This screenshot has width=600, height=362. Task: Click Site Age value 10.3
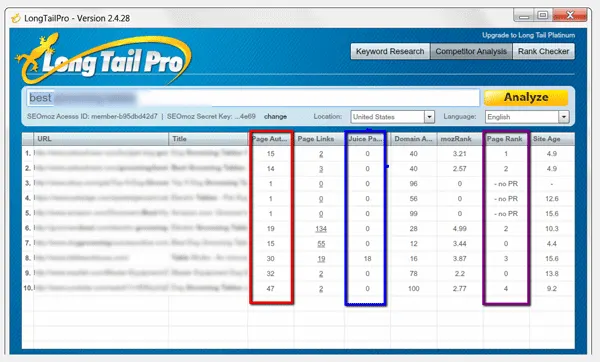click(552, 229)
